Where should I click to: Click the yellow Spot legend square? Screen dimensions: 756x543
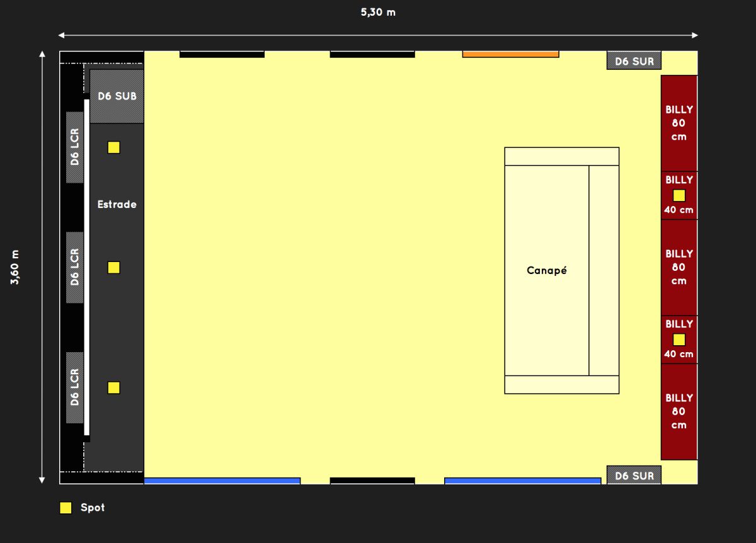point(66,508)
